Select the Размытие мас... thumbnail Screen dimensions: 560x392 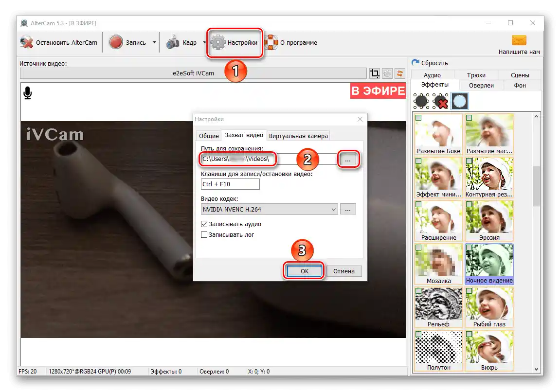tap(489, 134)
